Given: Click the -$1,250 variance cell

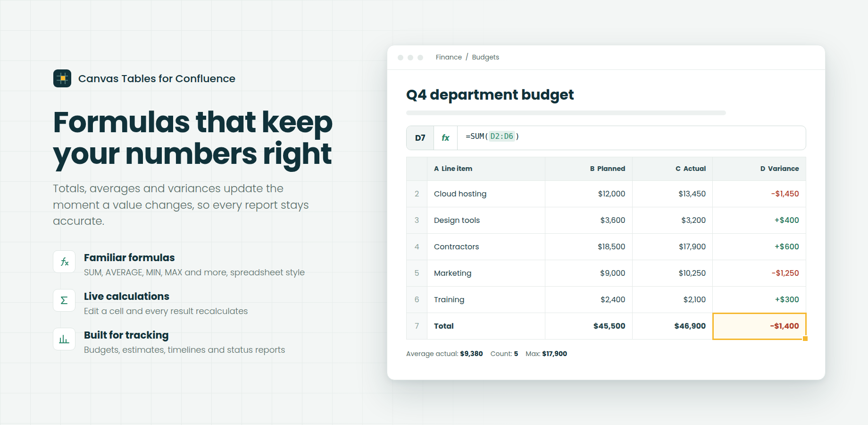Looking at the screenshot, I should (759, 273).
